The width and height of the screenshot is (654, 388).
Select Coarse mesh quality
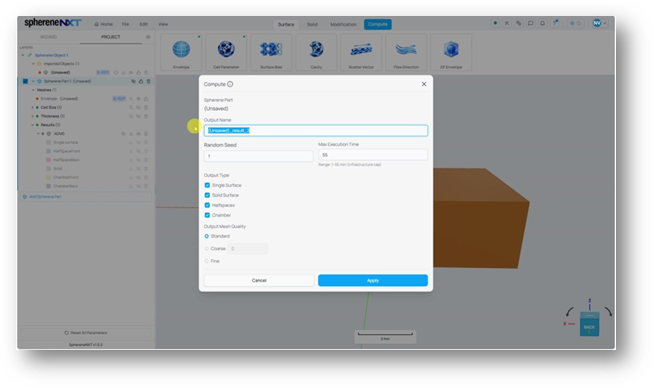click(x=206, y=249)
